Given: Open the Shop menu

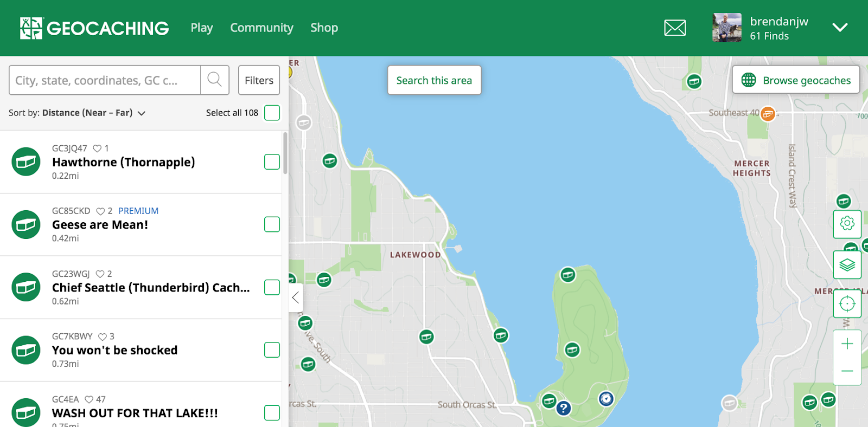Looking at the screenshot, I should (x=324, y=28).
